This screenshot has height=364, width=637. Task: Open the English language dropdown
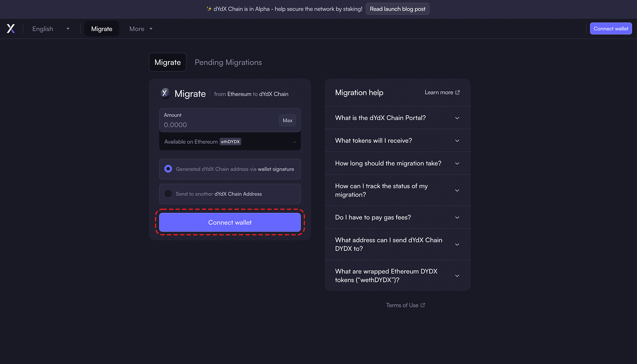51,29
